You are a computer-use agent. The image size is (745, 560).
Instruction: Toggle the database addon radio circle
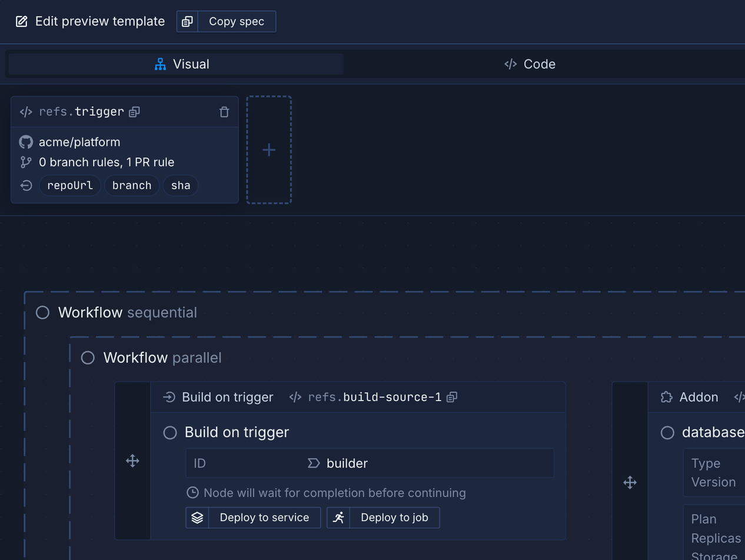click(667, 433)
